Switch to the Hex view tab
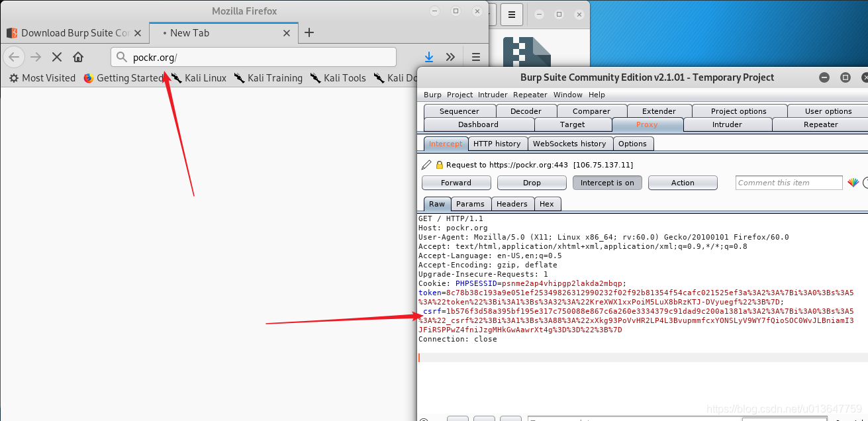This screenshot has height=421, width=868. click(x=547, y=204)
